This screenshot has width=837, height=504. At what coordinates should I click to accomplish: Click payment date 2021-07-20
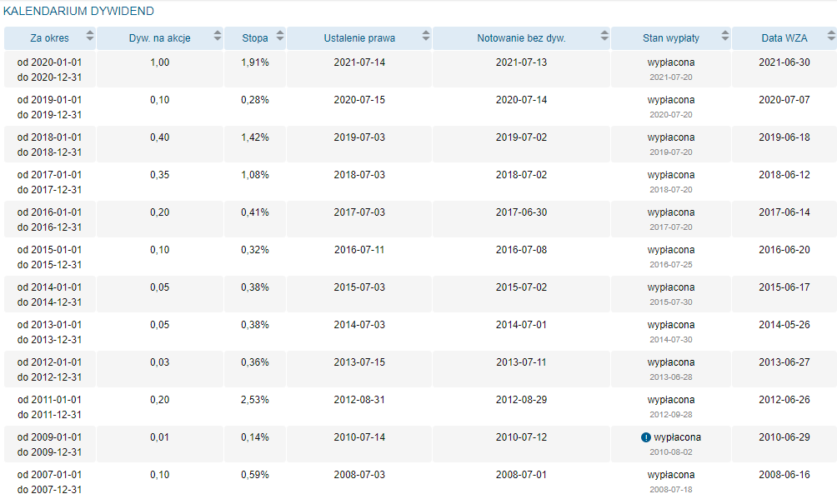(x=671, y=77)
